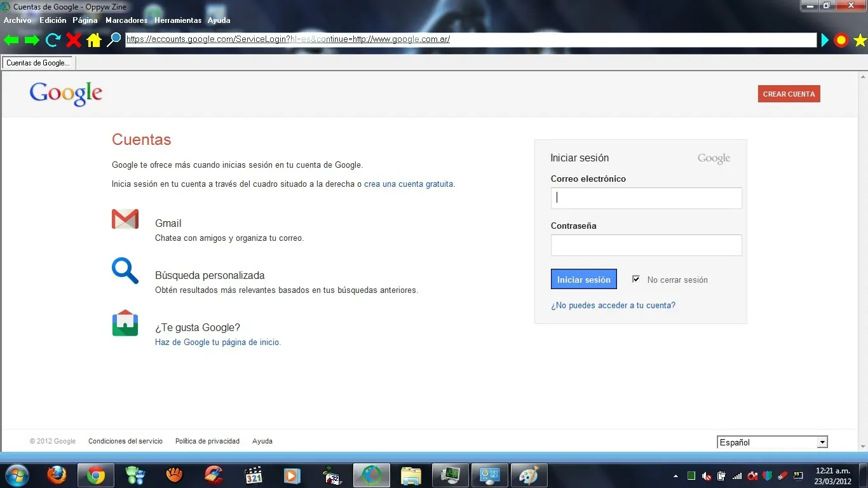868x488 pixels.
Task: Open search with the blue magnifier toolbar icon
Action: [114, 40]
